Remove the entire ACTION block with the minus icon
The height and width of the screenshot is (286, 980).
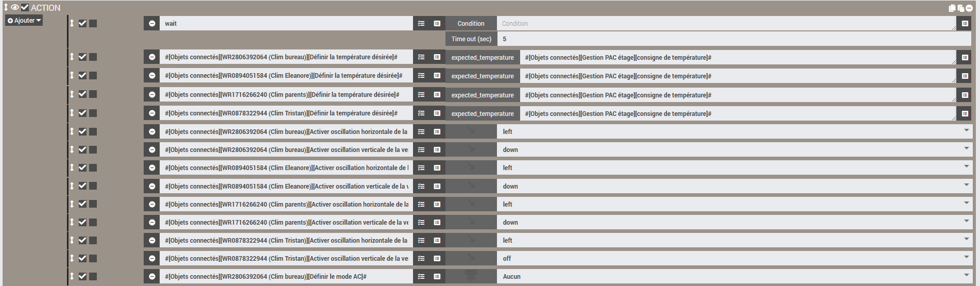(x=969, y=8)
